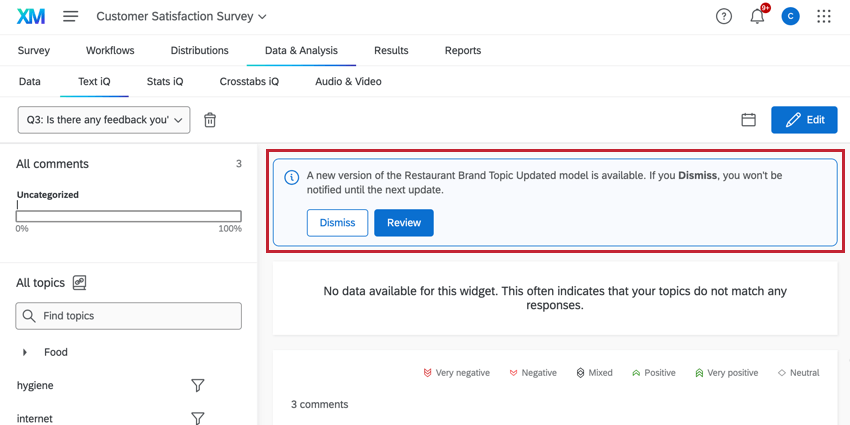850x425 pixels.
Task: Filter by internet topic funnel icon
Action: pyautogui.click(x=198, y=418)
